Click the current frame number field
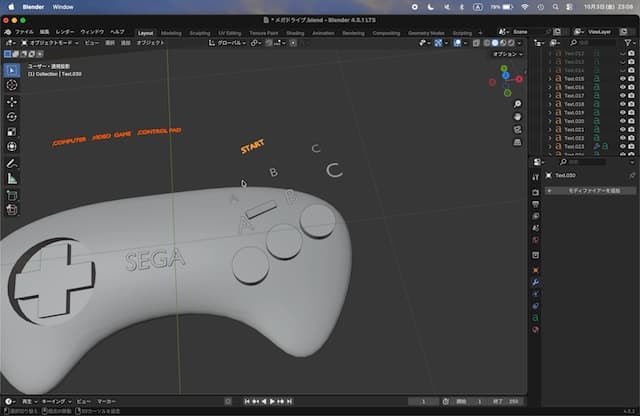Screen dimensions: 640x416 pyautogui.click(x=423, y=401)
